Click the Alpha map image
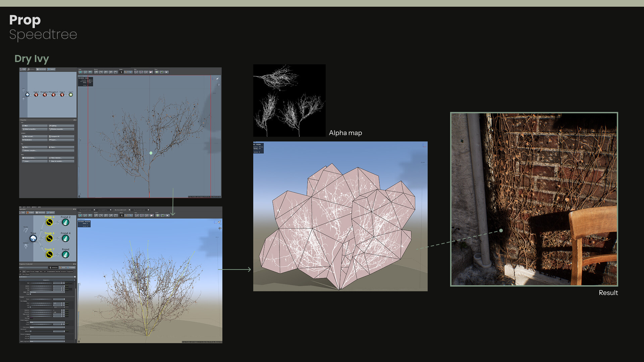 [289, 101]
